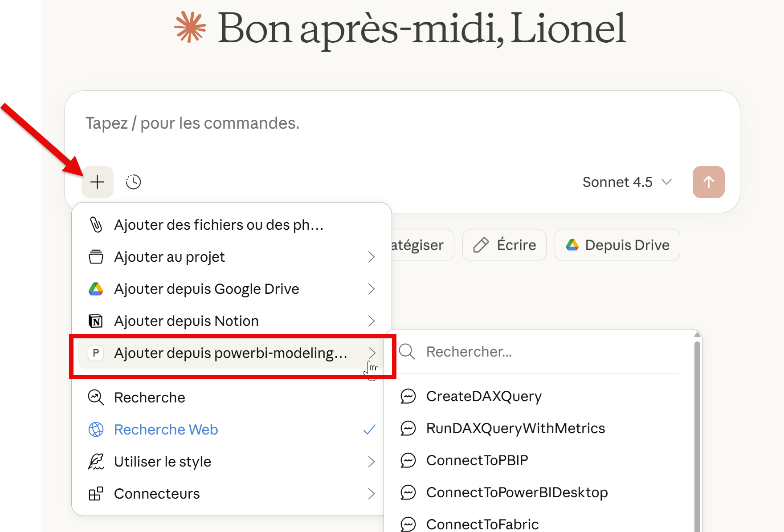Viewport: 784px width, 532px height.
Task: Click the paperclip add files icon
Action: (x=96, y=225)
